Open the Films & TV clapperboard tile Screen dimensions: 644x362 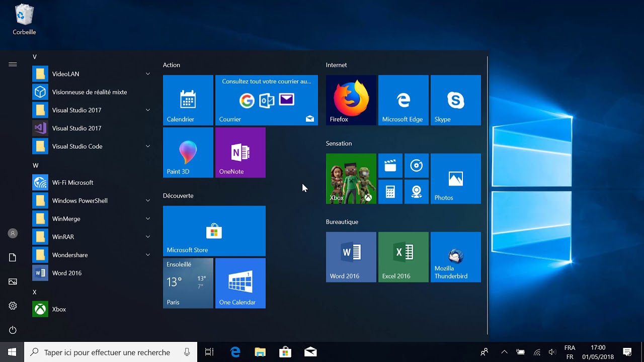[390, 166]
